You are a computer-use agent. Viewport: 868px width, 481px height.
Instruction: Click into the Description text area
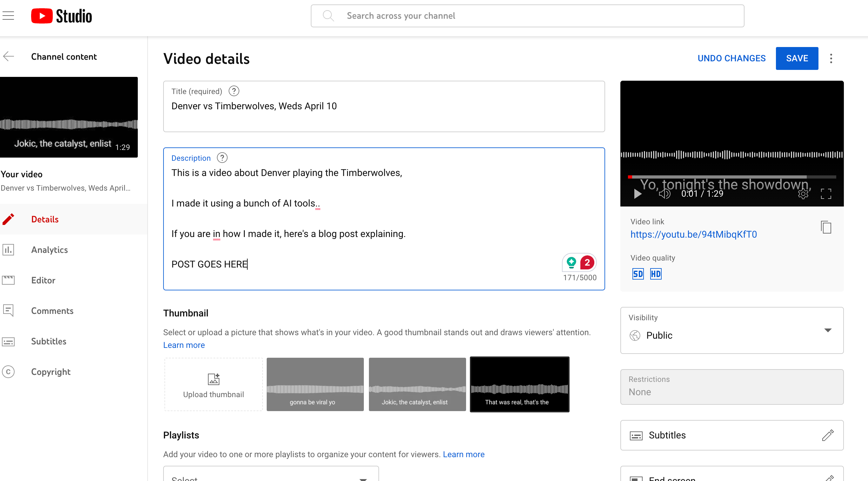384,219
